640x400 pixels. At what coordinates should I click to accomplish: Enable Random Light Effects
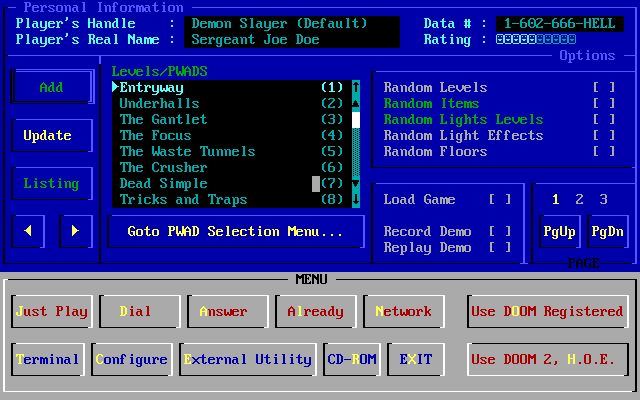(604, 136)
